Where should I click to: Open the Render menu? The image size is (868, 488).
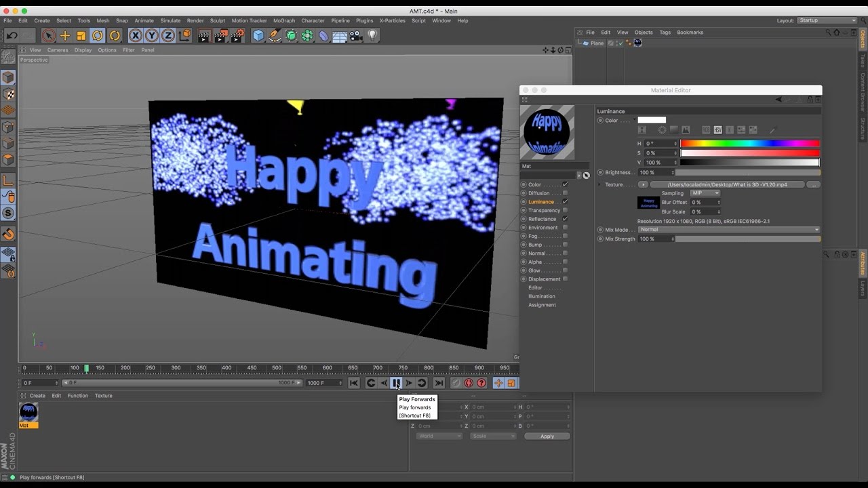pyautogui.click(x=195, y=20)
